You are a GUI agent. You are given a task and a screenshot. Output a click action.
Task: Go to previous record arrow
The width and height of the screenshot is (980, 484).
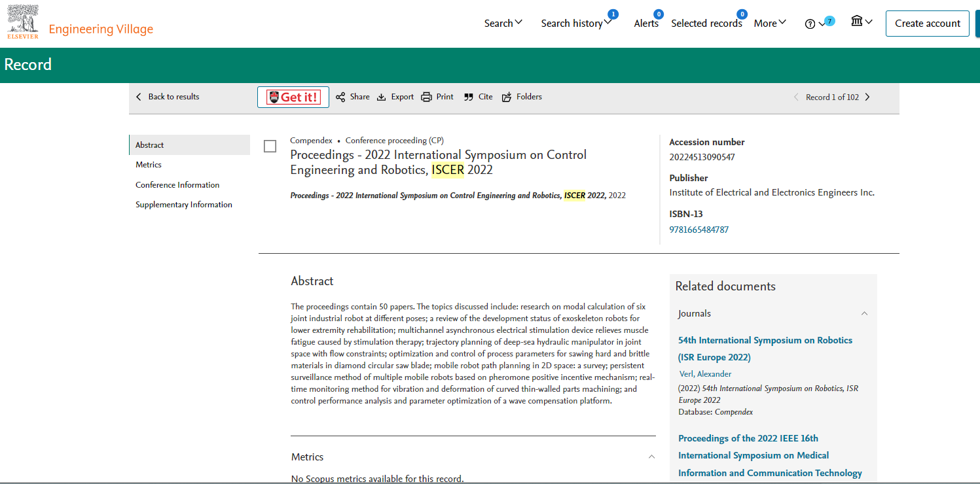pos(796,97)
